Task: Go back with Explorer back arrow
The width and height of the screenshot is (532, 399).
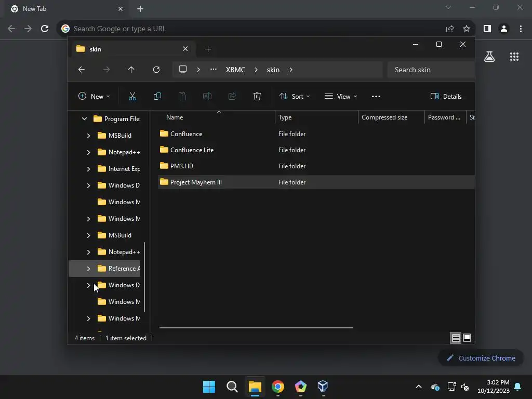Action: (x=82, y=70)
